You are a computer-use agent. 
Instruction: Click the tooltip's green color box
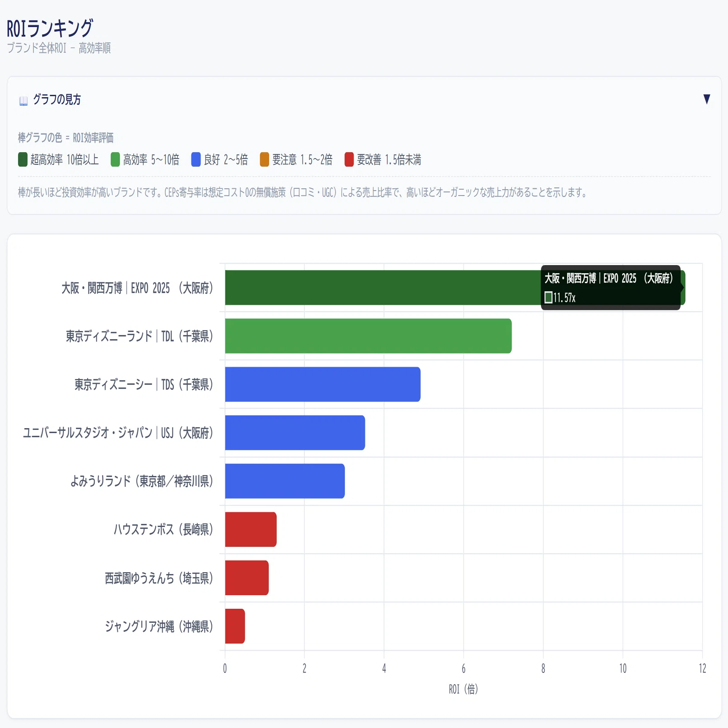[x=548, y=297]
